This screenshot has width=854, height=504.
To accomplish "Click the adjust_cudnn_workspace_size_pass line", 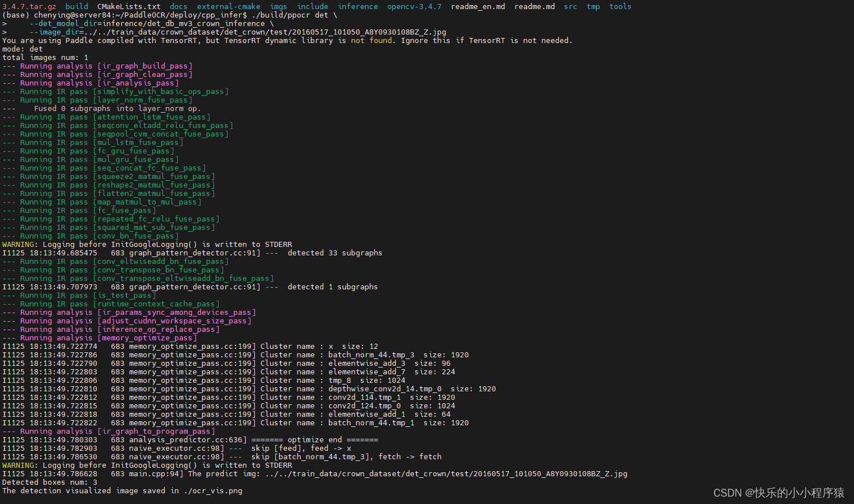I will 127,321.
